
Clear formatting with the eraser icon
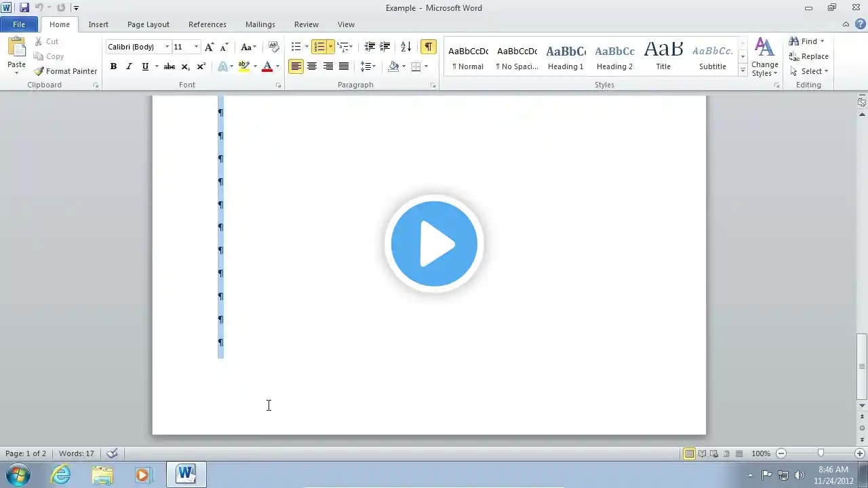274,47
